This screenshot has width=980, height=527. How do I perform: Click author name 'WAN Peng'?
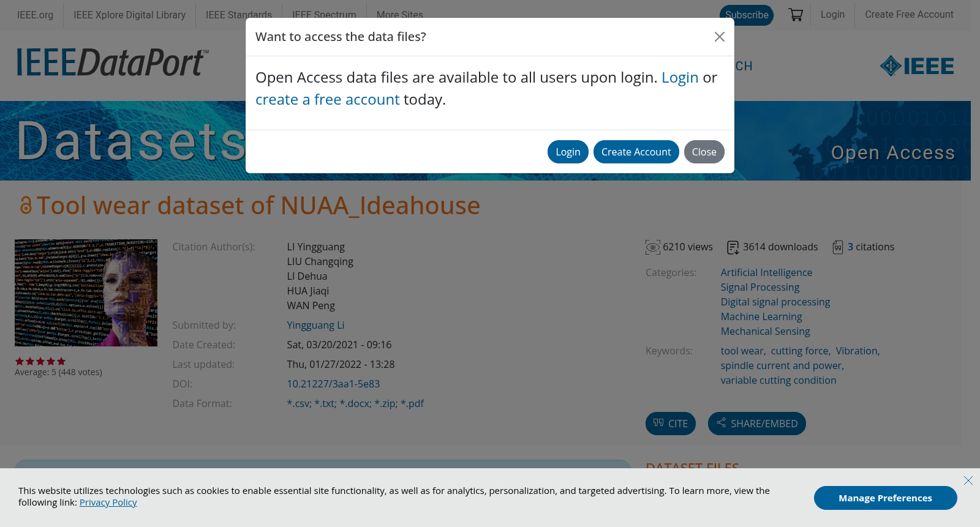(x=311, y=306)
